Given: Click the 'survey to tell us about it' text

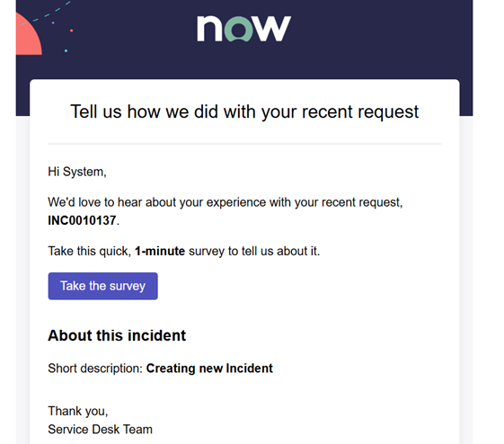Looking at the screenshot, I should (x=254, y=251).
